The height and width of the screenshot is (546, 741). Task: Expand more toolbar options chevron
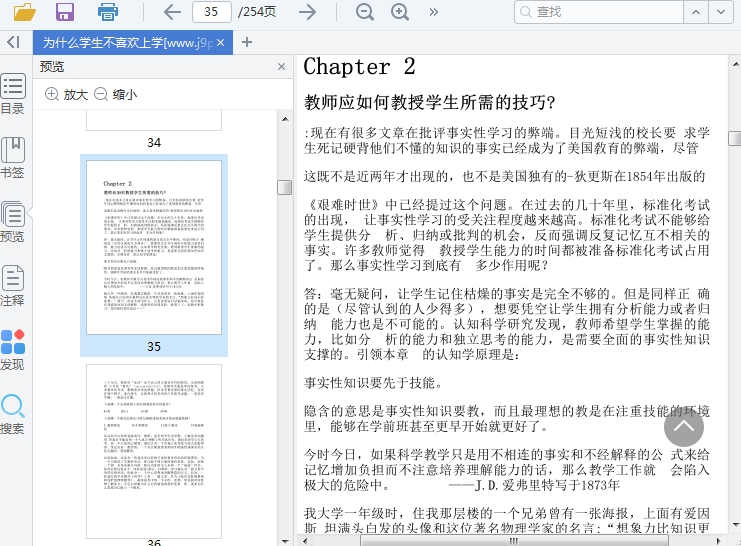(433, 12)
